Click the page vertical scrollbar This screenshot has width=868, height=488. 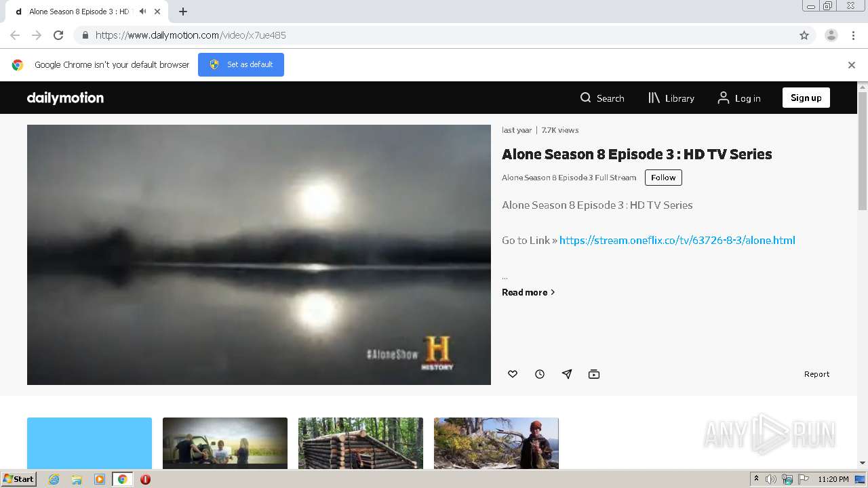863,152
